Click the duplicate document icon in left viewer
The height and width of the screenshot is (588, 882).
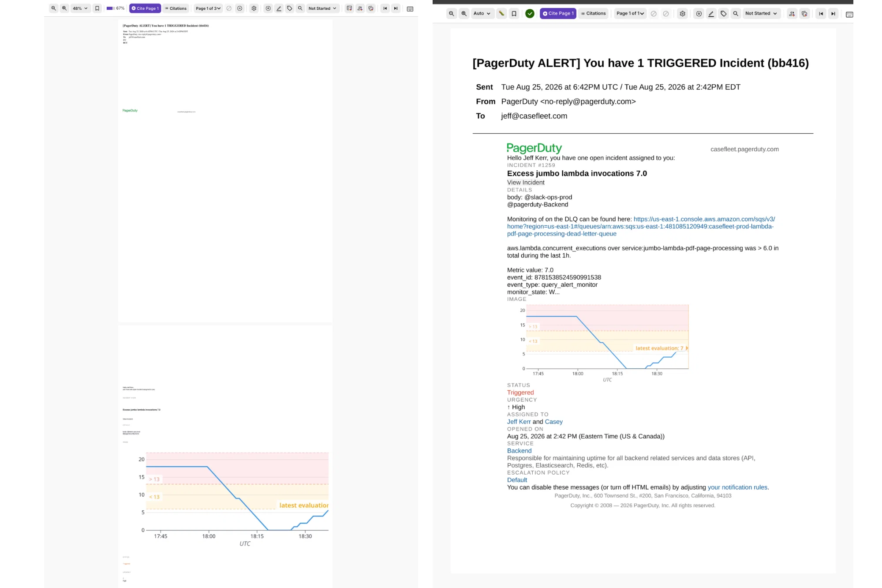click(x=371, y=8)
